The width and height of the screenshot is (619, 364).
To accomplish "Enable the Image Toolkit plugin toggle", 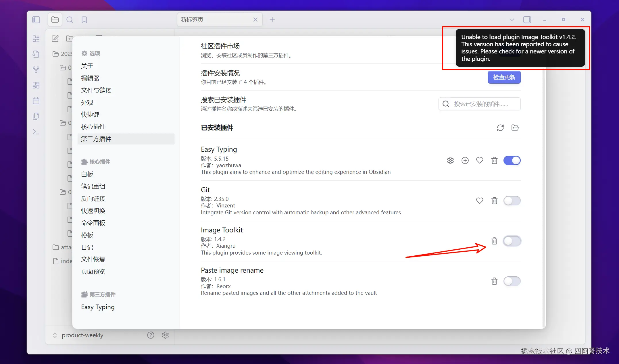I will 512,241.
